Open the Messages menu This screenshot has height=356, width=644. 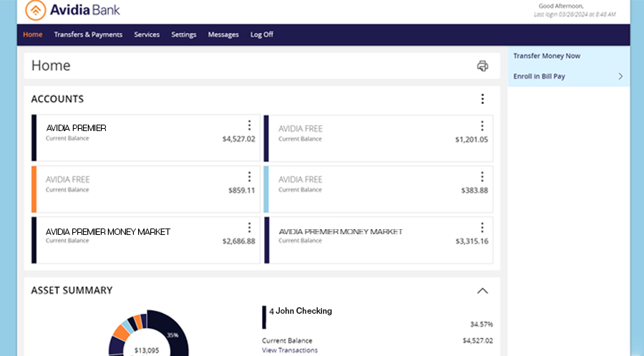click(223, 34)
